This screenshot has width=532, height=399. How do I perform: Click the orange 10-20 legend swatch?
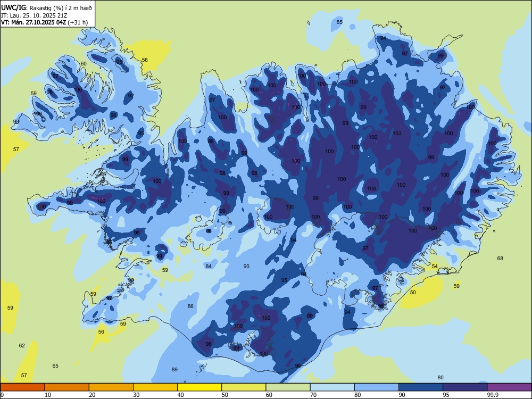point(67,387)
